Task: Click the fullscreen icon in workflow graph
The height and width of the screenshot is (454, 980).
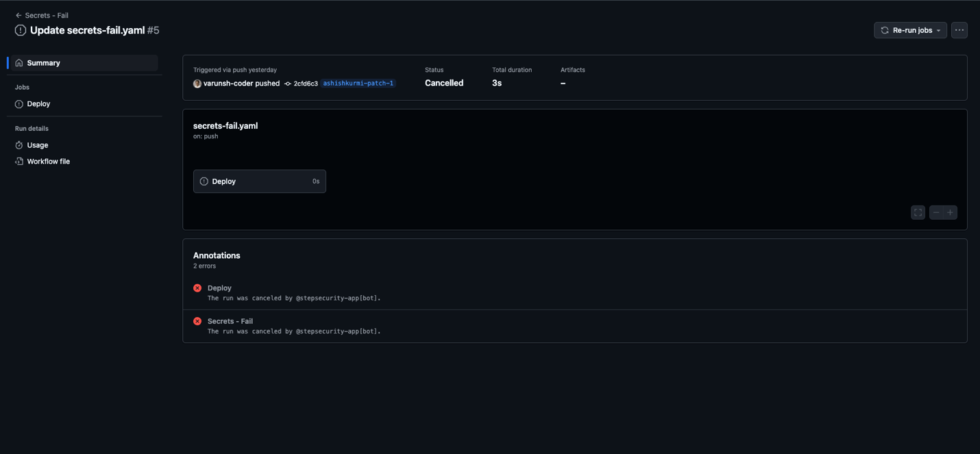Action: click(918, 212)
